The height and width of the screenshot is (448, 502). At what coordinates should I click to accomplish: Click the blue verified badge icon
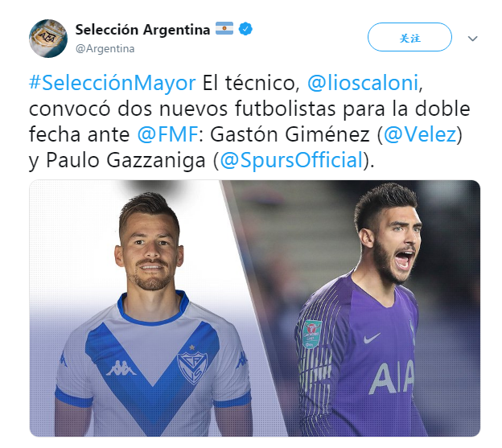pos(245,29)
